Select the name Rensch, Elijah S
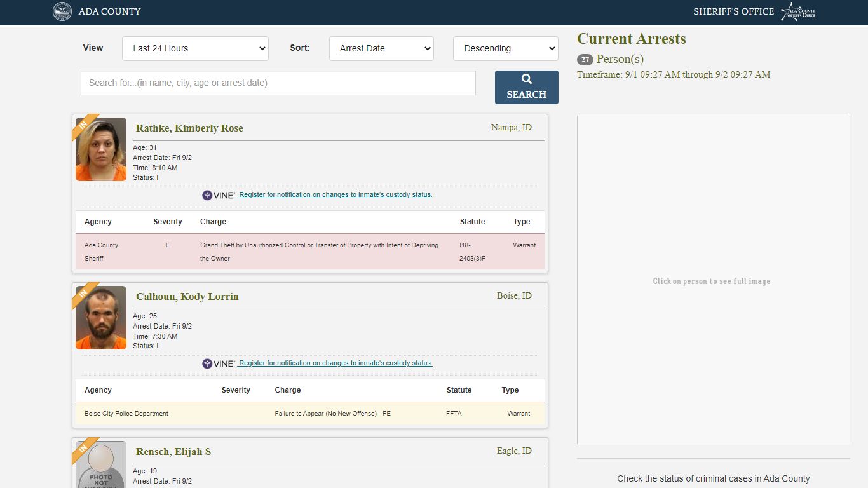868x488 pixels. pos(173,452)
